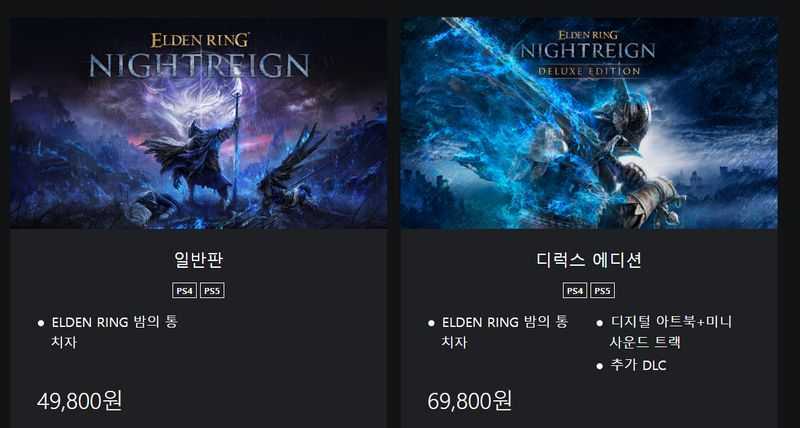Click the PS4 badge under 일반판

pyautogui.click(x=184, y=291)
